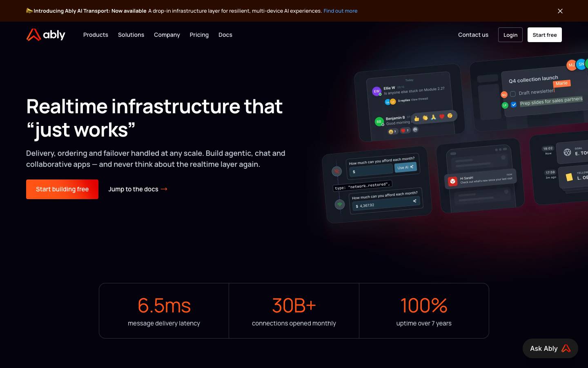This screenshot has width=588, height=368.
Task: Click the 30B+ connections statistic
Action: coord(294,311)
